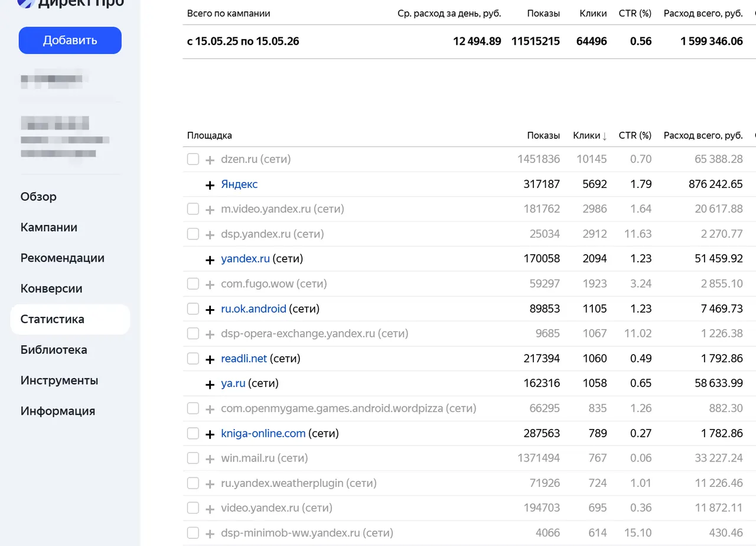
Task: Click the plus next to win.mail.ru
Action: (x=210, y=459)
